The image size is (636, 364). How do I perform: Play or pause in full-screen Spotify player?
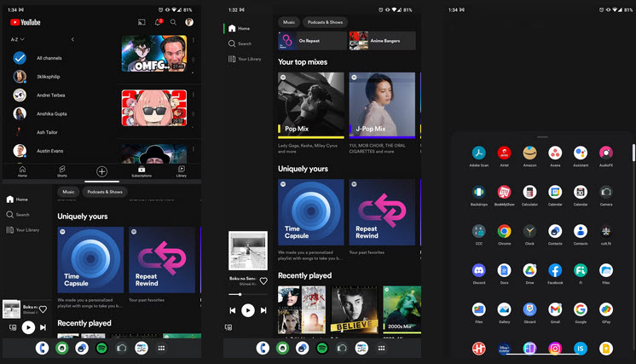pos(248,310)
